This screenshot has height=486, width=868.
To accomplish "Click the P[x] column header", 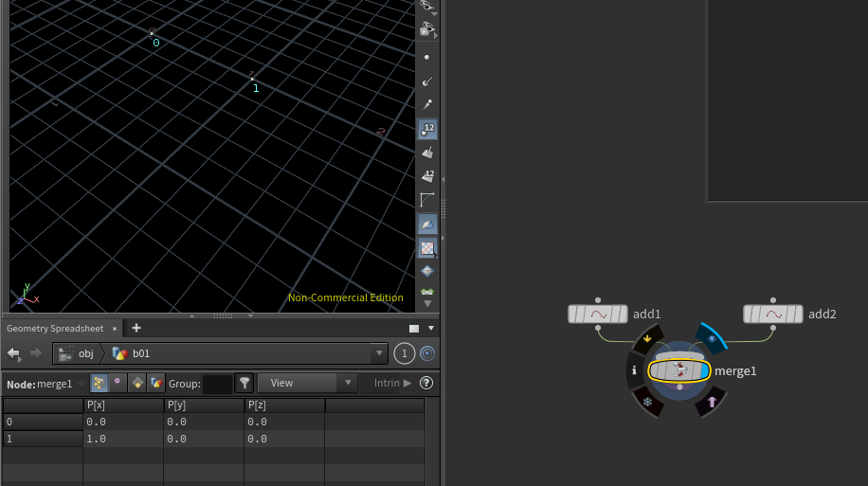I will (123, 405).
